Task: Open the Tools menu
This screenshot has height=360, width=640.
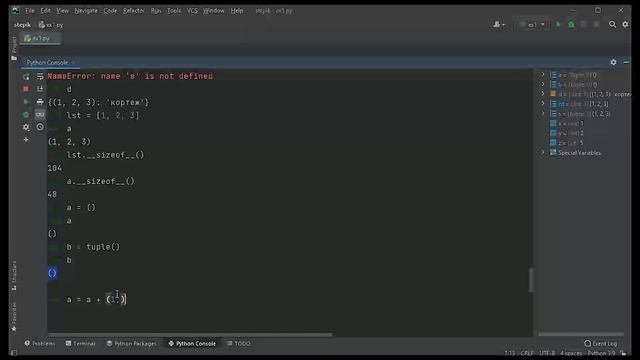Action: [x=174, y=11]
